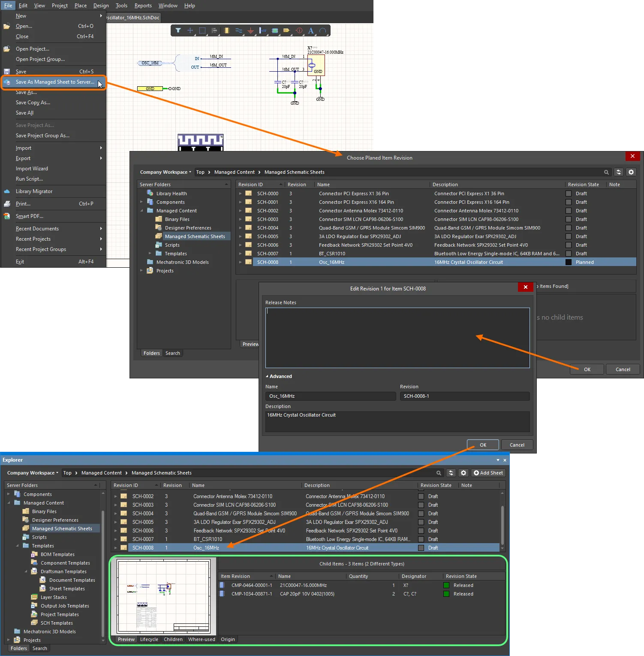644x656 pixels.
Task: Click the GND power port icon
Action: 251,30
